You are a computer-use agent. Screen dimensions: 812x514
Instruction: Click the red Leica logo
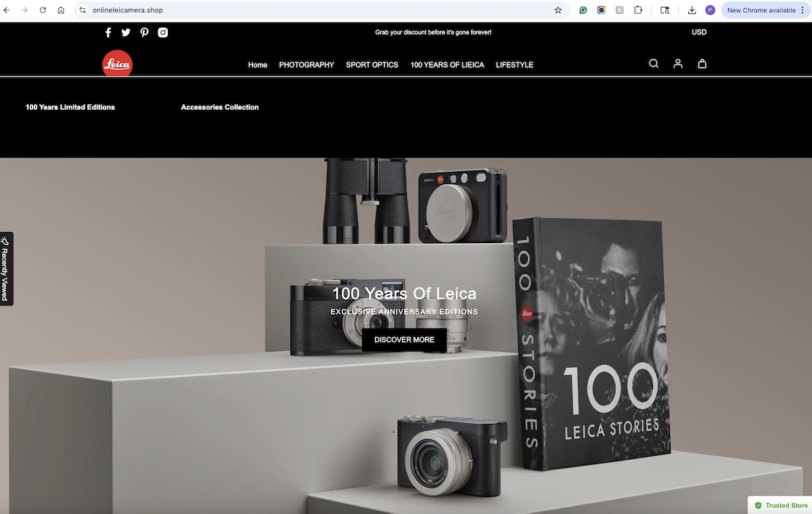point(117,64)
